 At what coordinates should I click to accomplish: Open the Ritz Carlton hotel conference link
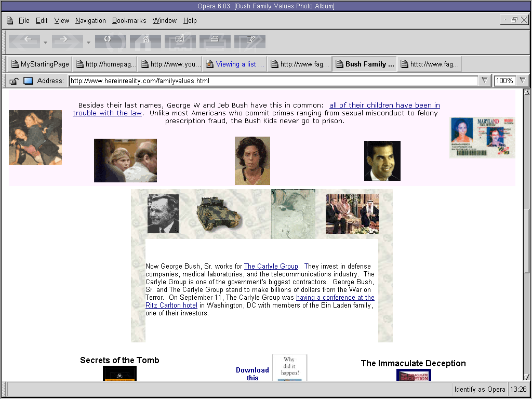[260, 301]
